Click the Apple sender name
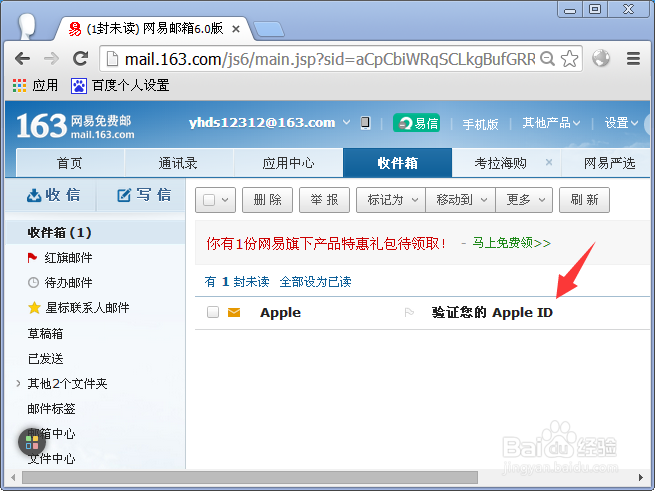Image resolution: width=655 pixels, height=491 pixels. tap(280, 312)
